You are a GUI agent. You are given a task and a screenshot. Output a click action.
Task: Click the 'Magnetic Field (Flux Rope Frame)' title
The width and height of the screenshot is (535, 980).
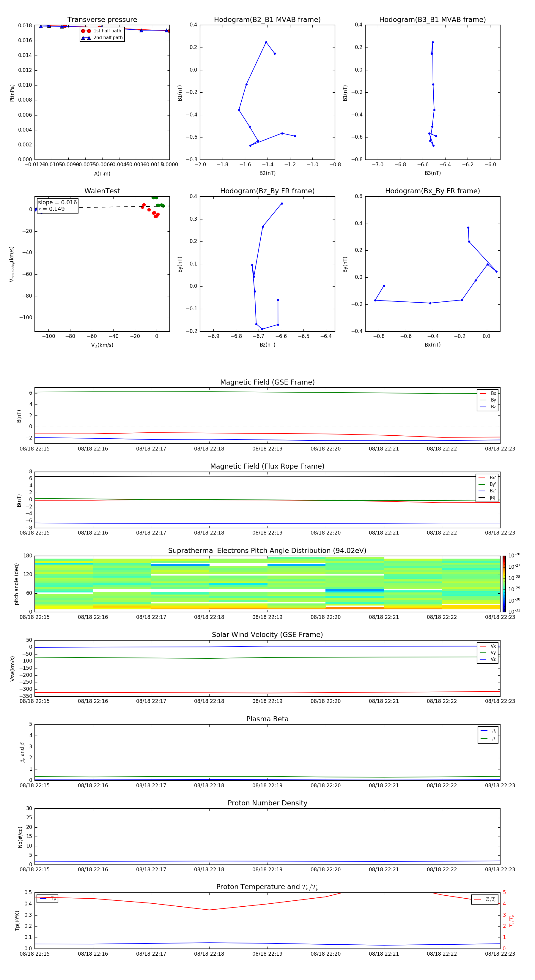[267, 467]
